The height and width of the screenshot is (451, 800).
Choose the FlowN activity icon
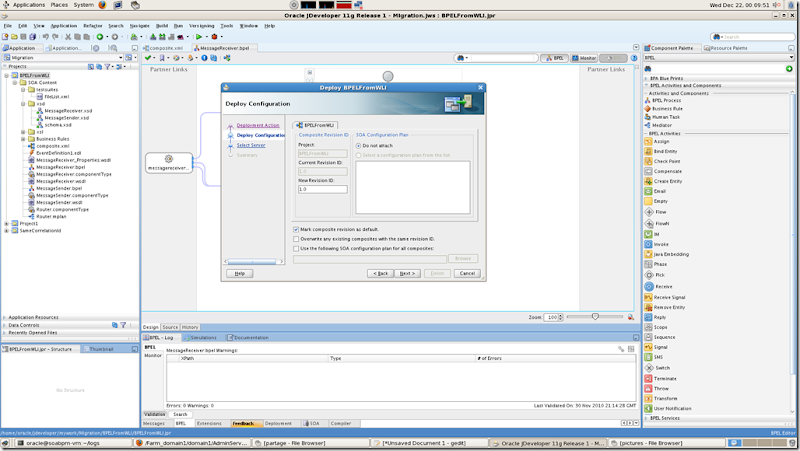click(649, 223)
